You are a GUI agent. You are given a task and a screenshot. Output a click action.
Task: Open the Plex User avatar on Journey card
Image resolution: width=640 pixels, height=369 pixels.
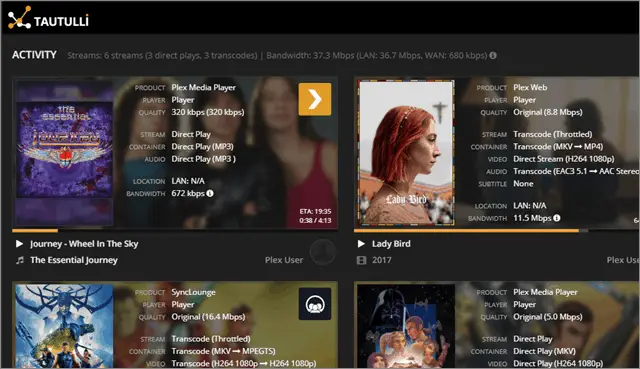(x=322, y=252)
